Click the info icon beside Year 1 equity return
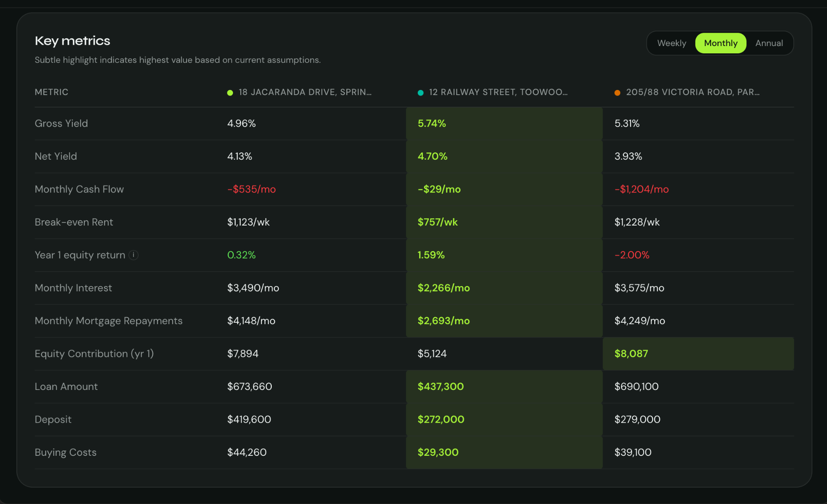 134,255
